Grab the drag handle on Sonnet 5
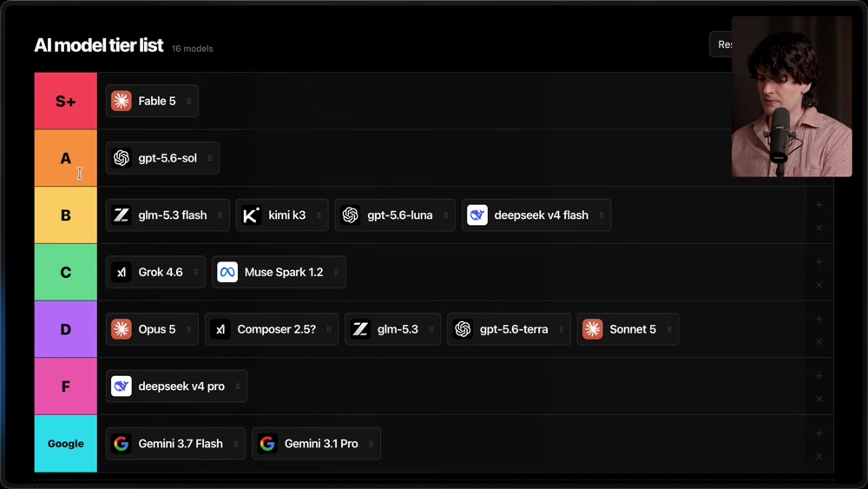The image size is (868, 489). click(x=668, y=329)
